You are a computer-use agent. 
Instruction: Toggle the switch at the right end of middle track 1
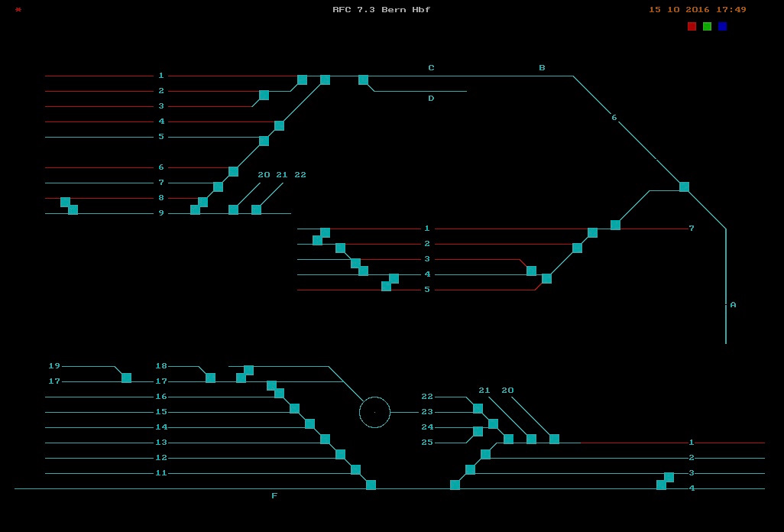592,232
